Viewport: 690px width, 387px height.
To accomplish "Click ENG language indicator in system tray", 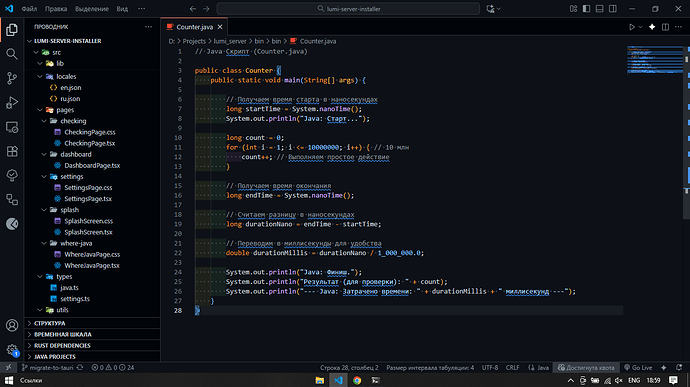I will click(x=634, y=380).
